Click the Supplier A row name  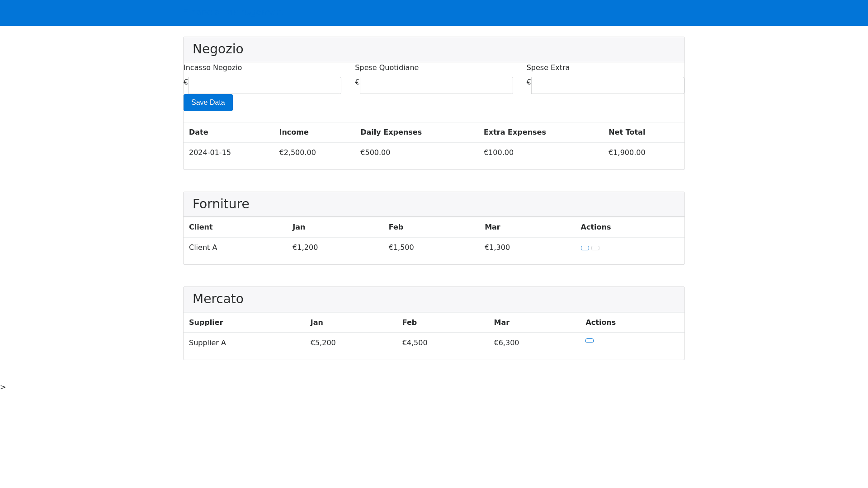tap(208, 343)
